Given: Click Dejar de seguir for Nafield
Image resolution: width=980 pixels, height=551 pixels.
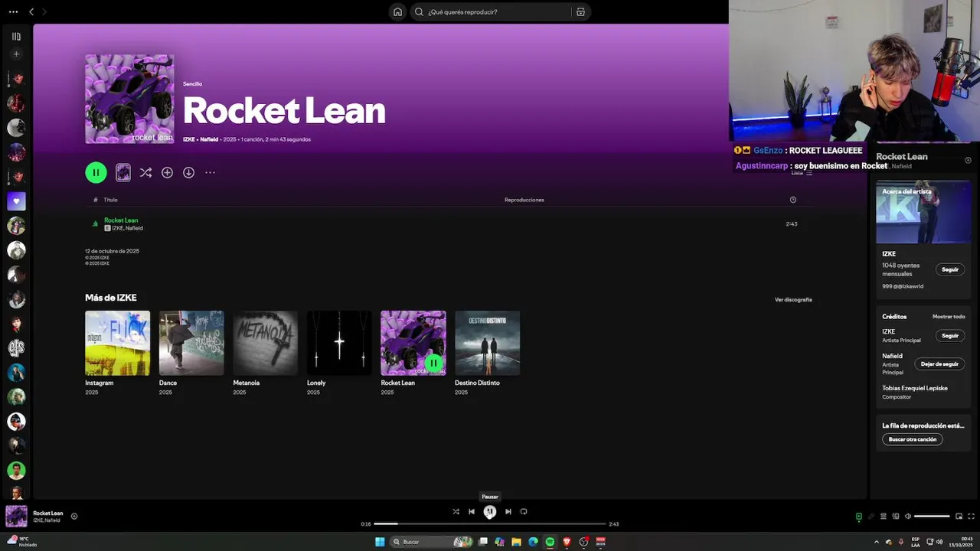Looking at the screenshot, I should [x=939, y=364].
